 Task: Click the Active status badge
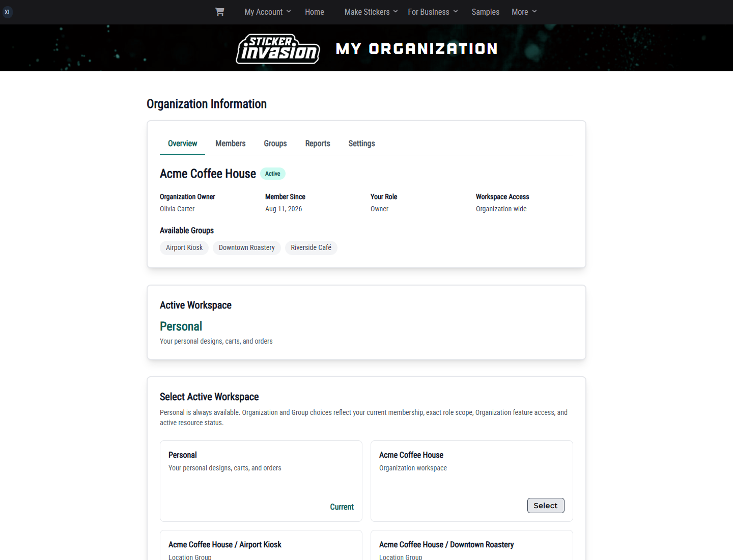(273, 174)
